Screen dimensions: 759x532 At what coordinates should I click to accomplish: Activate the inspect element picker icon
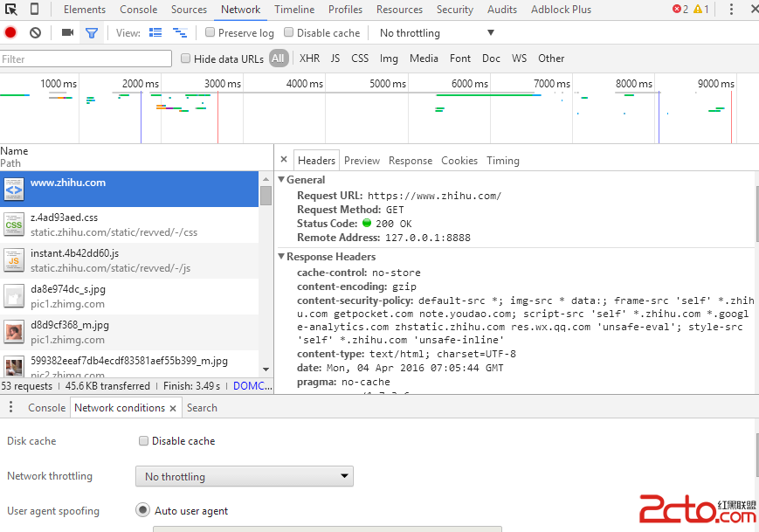[x=11, y=10]
